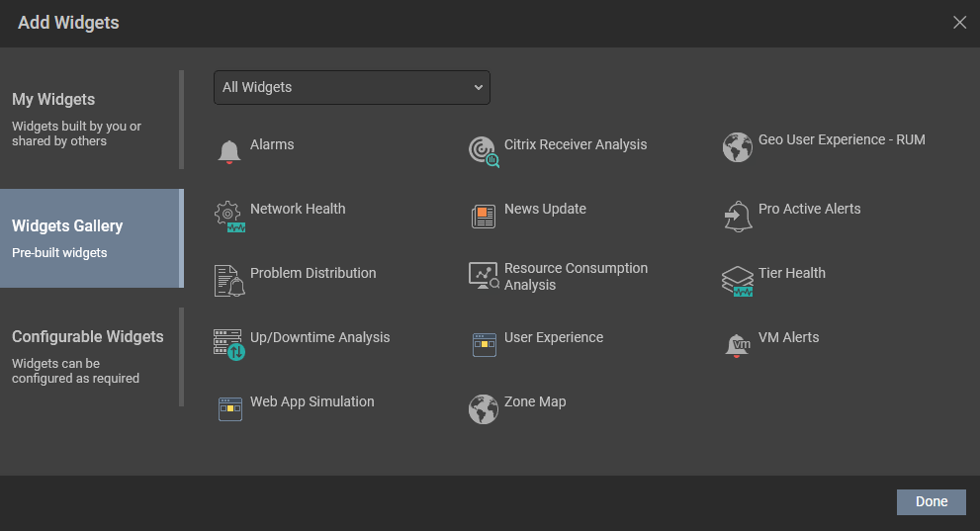Click the Zone Map globe icon
Viewport: 980px width, 531px height.
coord(484,409)
